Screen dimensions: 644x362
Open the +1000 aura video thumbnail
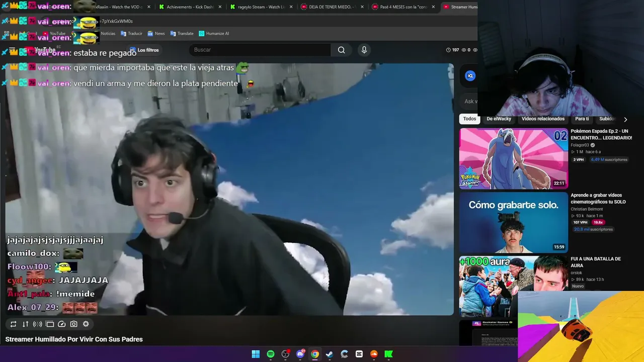(x=514, y=286)
